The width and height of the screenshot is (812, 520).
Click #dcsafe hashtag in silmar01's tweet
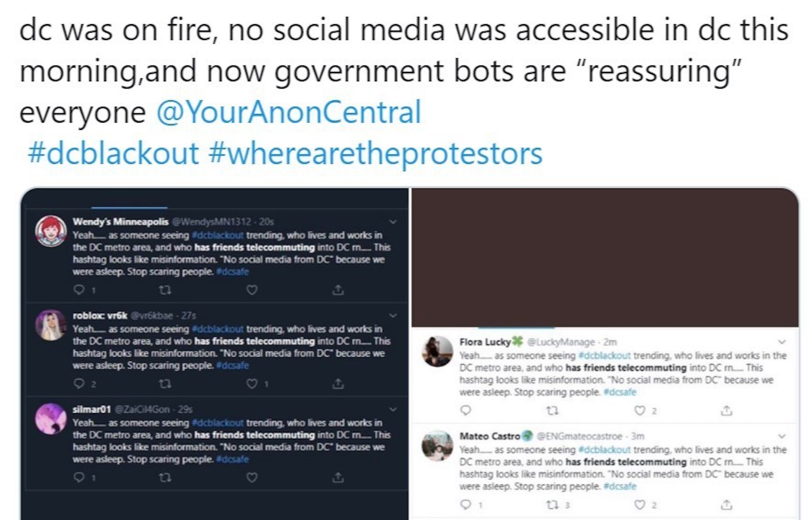coord(232,459)
